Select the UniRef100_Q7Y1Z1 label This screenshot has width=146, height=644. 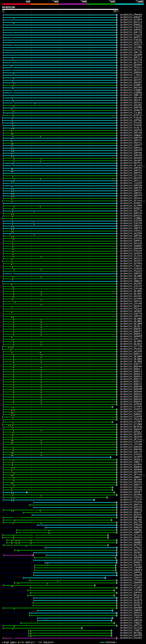(x=131, y=535)
